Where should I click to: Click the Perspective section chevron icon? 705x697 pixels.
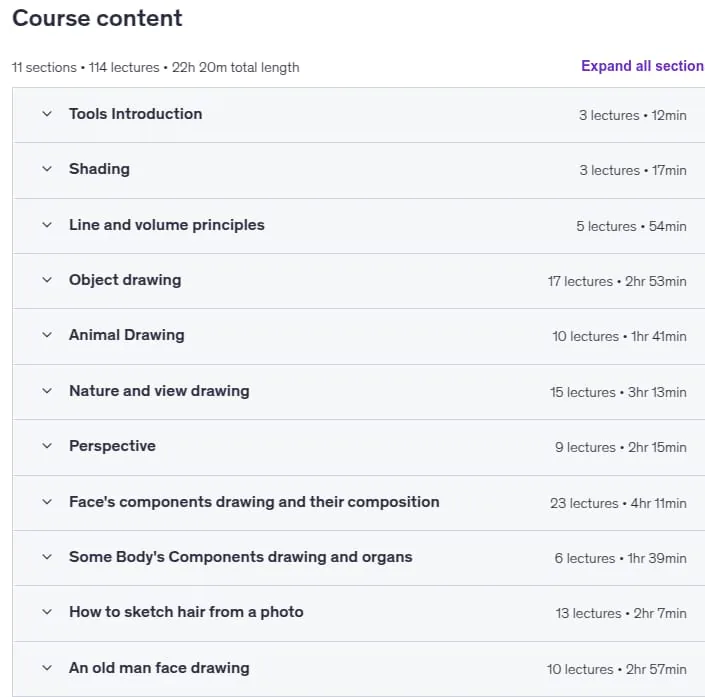pyautogui.click(x=47, y=446)
